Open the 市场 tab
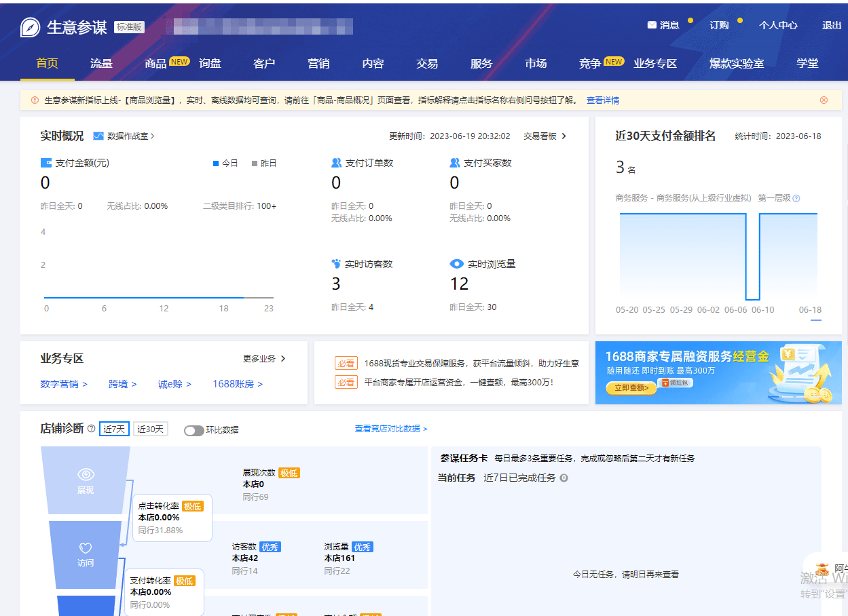 (536, 63)
